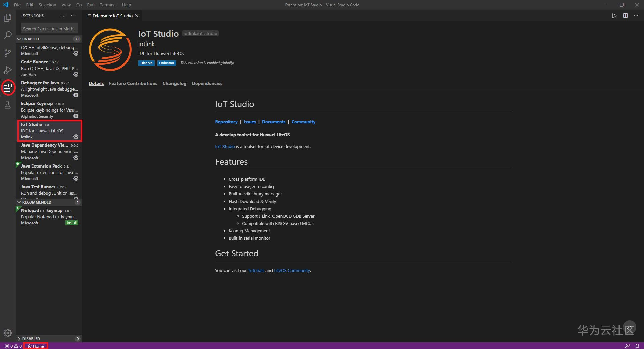Collapse the ENABLED extensions section

[x=19, y=39]
